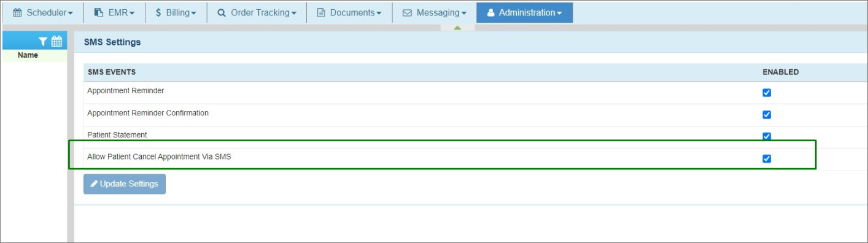Open the Documents menu
The height and width of the screenshot is (243, 868).
[x=349, y=12]
